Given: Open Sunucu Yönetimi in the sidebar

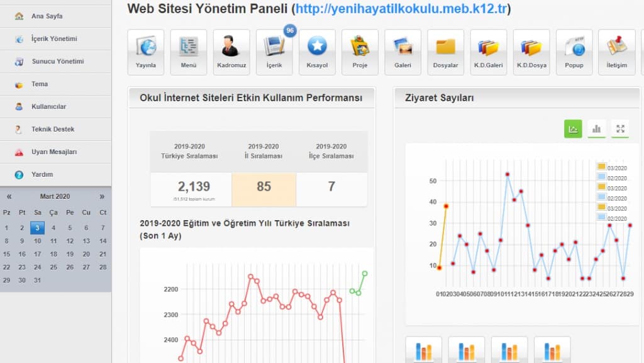Looking at the screenshot, I should coord(57,62).
